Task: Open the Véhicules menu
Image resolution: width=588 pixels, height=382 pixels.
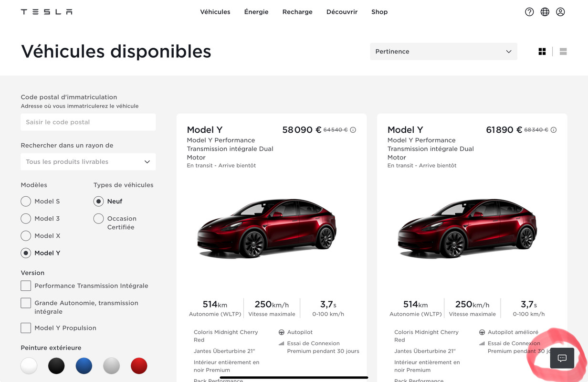Action: [215, 12]
